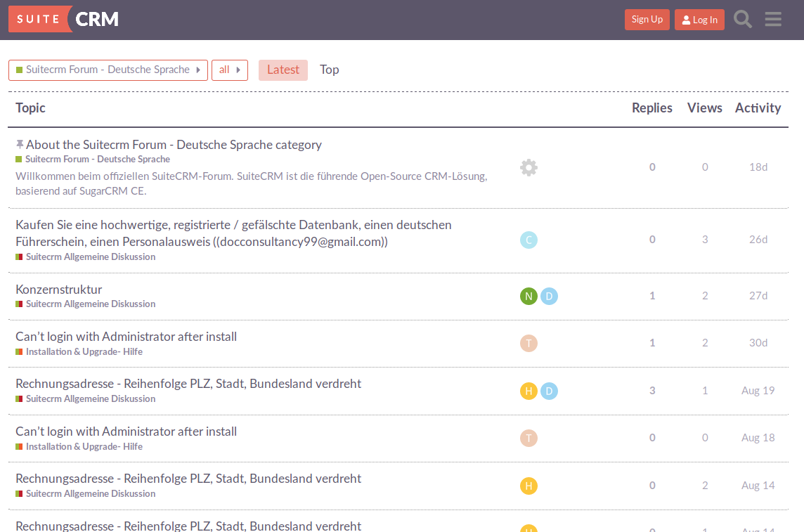This screenshot has width=804, height=532.
Task: Click the views count 3 on the Kaufen Sie topic
Action: pos(705,240)
